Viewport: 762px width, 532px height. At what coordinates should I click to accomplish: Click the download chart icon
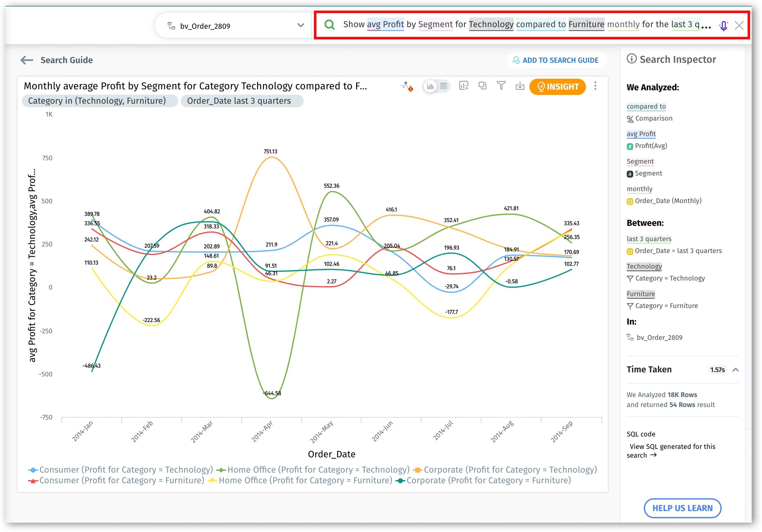coord(520,86)
